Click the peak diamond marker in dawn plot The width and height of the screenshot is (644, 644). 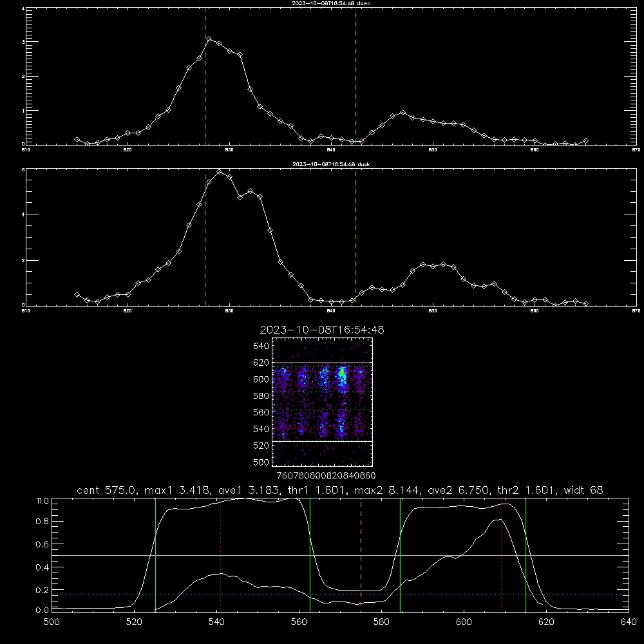(209, 39)
